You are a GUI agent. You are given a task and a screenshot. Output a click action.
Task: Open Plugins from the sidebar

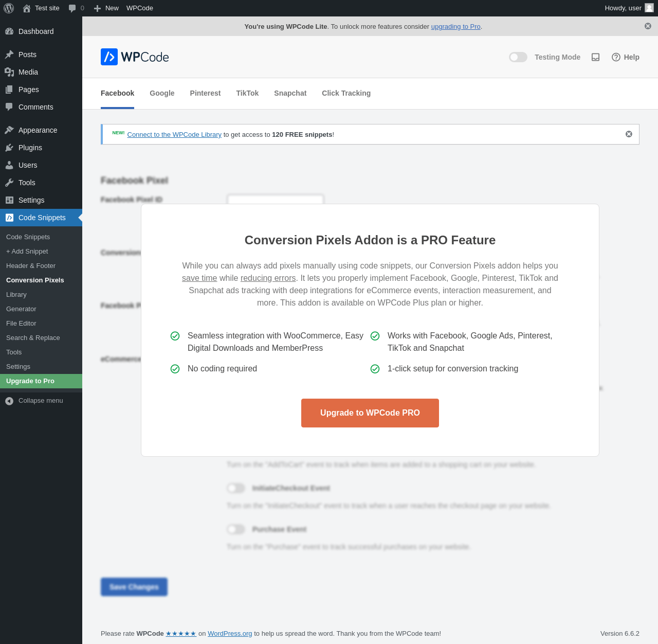[x=30, y=148]
